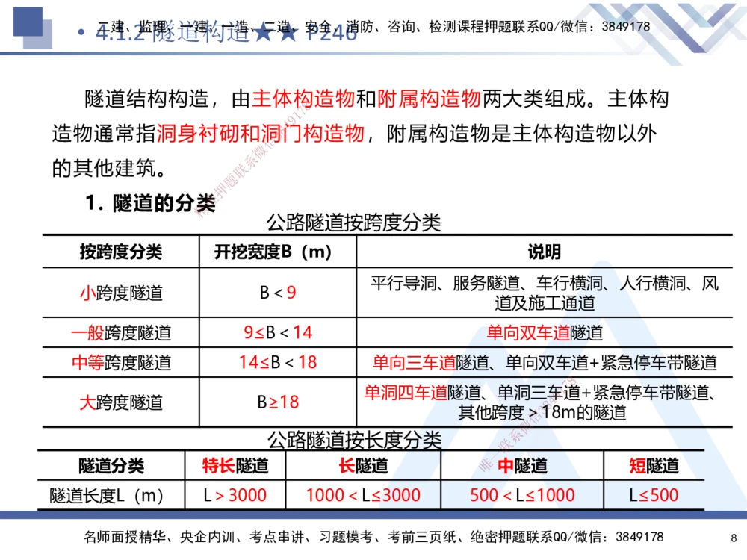The width and height of the screenshot is (747, 560).
Task: Click the footer QQ/微信 contact line
Action: [373, 536]
